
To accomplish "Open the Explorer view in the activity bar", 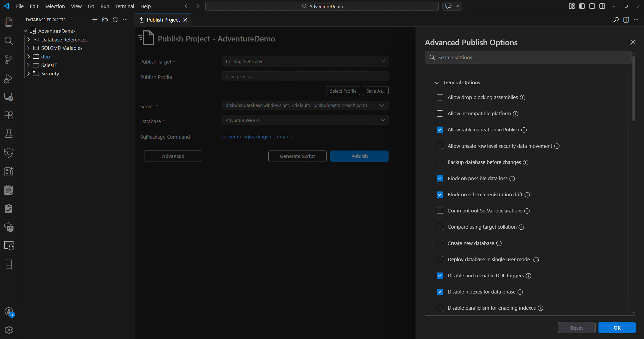I will 9,22.
